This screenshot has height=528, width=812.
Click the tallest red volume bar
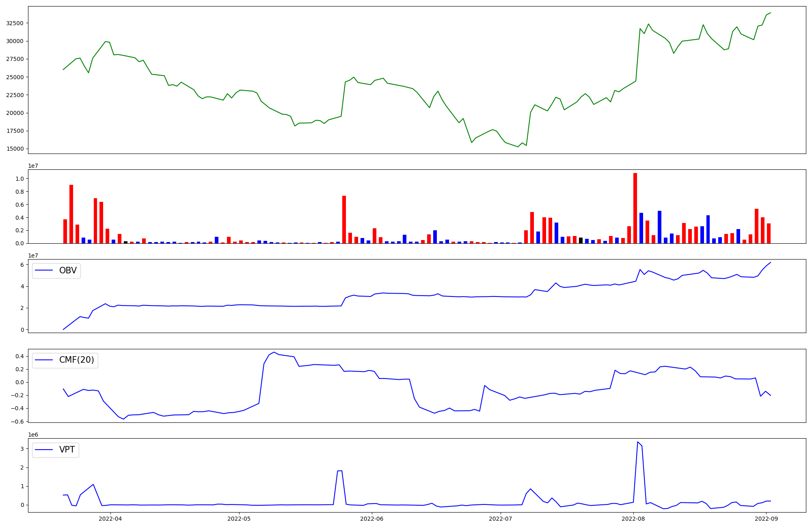coord(635,208)
